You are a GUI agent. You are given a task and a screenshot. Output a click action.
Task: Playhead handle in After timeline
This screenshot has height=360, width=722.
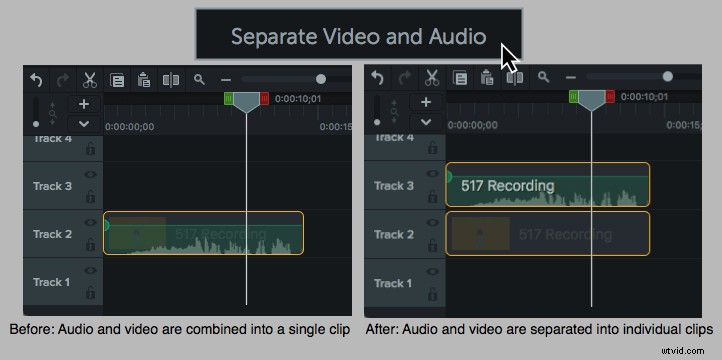[592, 100]
